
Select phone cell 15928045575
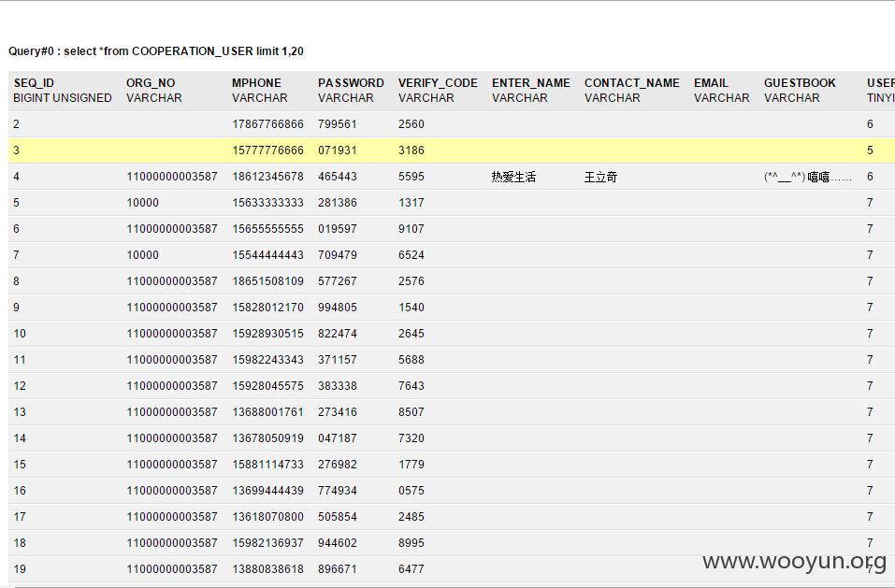pos(267,386)
